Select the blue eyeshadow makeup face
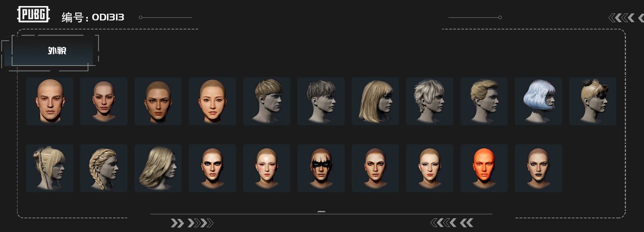 (430, 168)
